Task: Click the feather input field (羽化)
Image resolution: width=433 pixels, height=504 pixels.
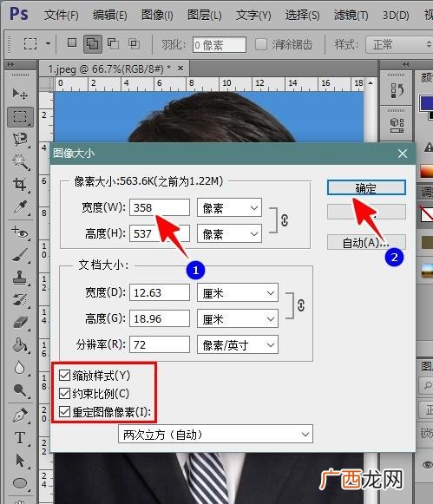Action: (220, 45)
